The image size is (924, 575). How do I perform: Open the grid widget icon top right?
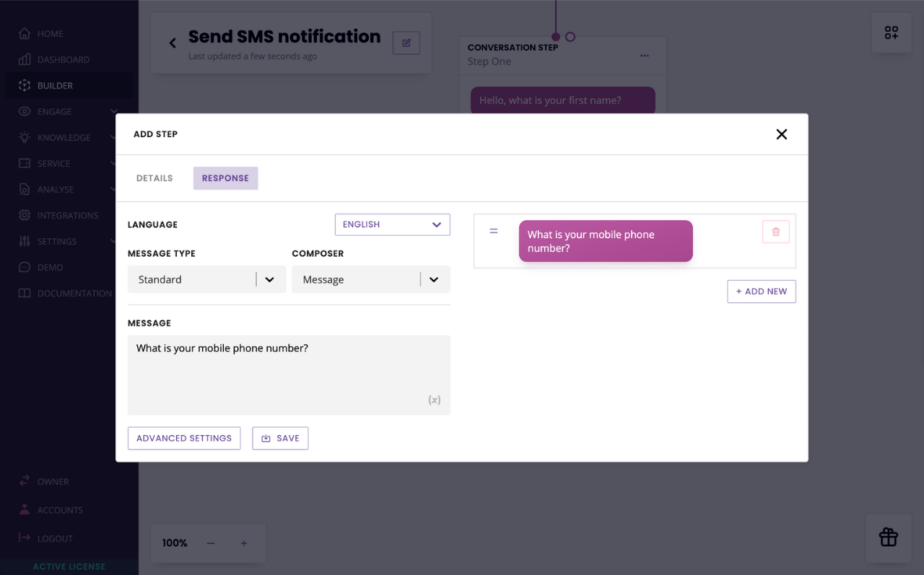pyautogui.click(x=891, y=32)
